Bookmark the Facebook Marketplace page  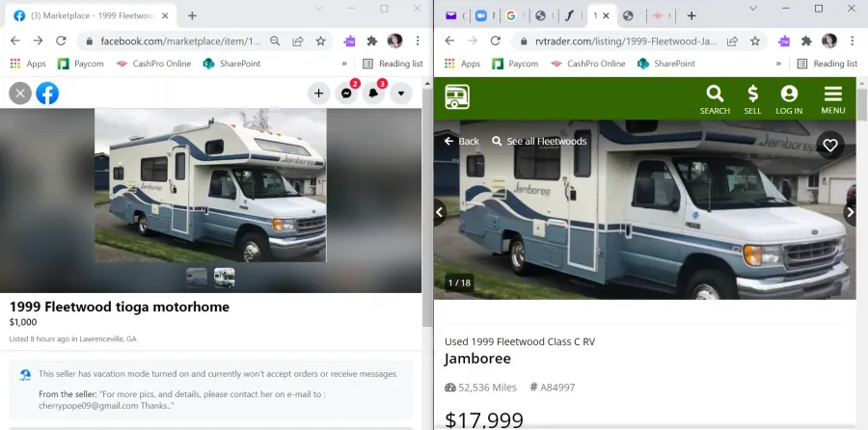coord(320,40)
